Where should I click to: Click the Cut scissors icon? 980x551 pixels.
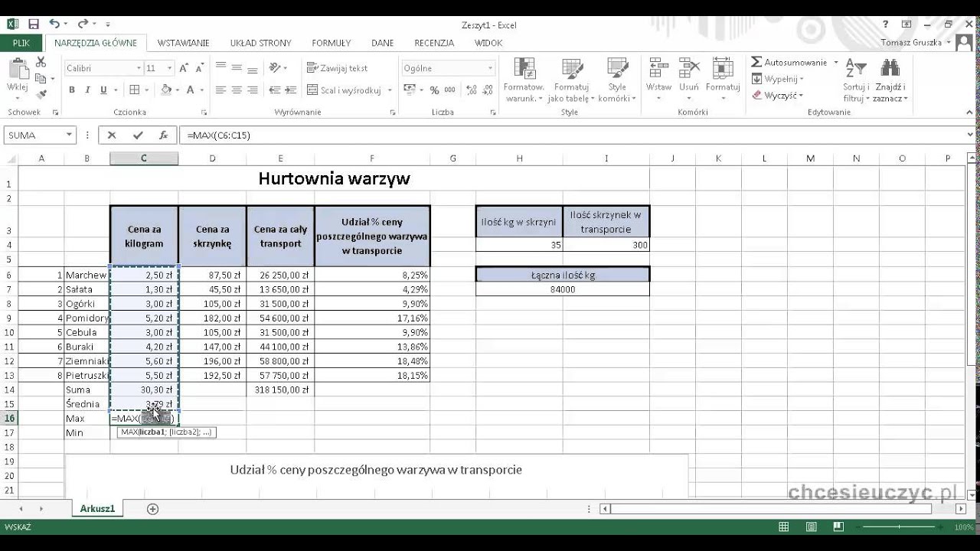41,63
